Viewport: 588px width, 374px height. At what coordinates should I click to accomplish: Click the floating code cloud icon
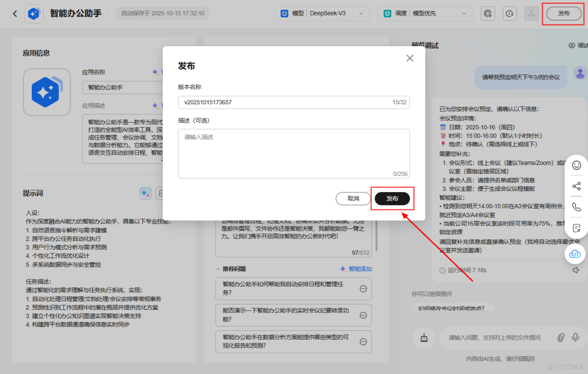(575, 254)
